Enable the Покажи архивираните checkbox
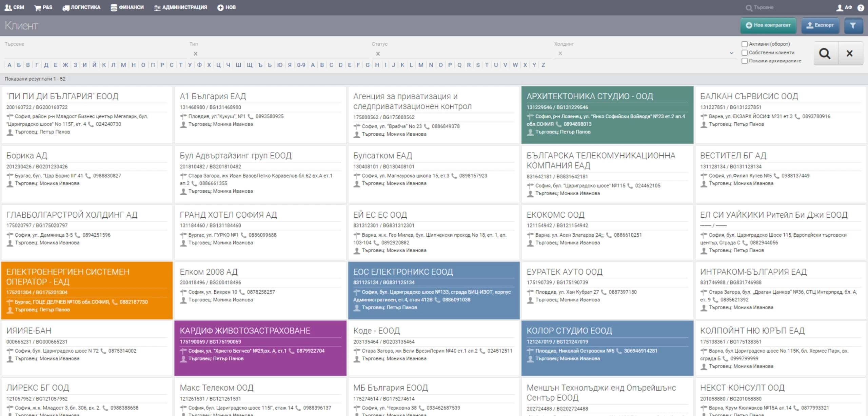Screen dimensions: 868x416 point(745,61)
